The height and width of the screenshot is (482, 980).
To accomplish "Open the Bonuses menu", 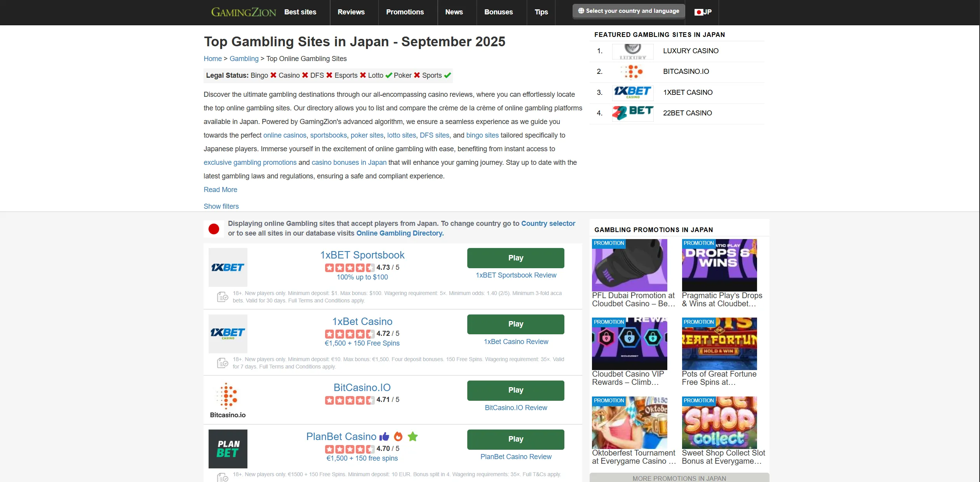I will coord(498,12).
